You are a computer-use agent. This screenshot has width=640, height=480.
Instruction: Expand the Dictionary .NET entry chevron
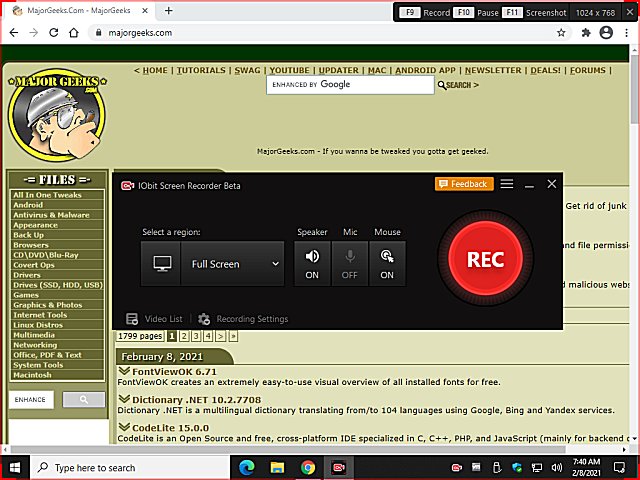[124, 399]
